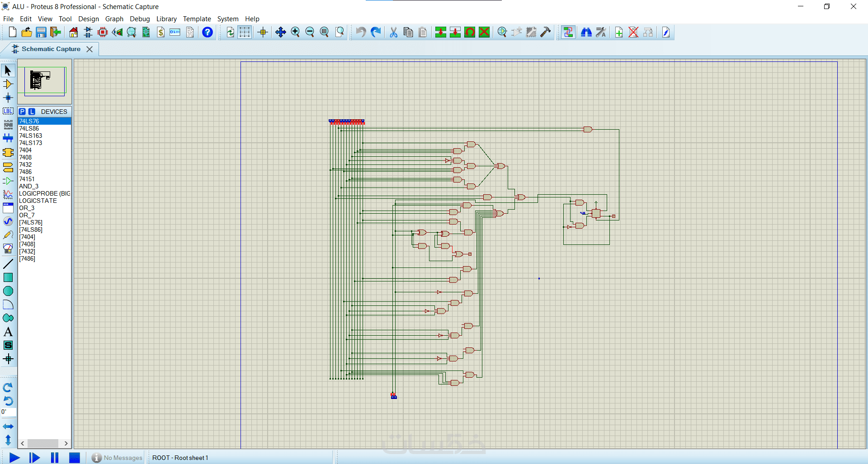
Task: Click the binoculars search icon in toolbar
Action: click(x=586, y=32)
